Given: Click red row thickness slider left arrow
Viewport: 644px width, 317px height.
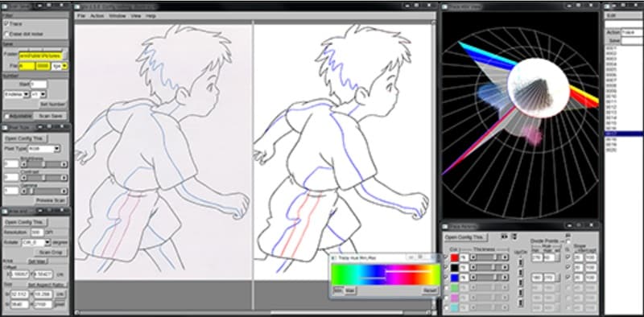Looking at the screenshot, I should (473, 257).
